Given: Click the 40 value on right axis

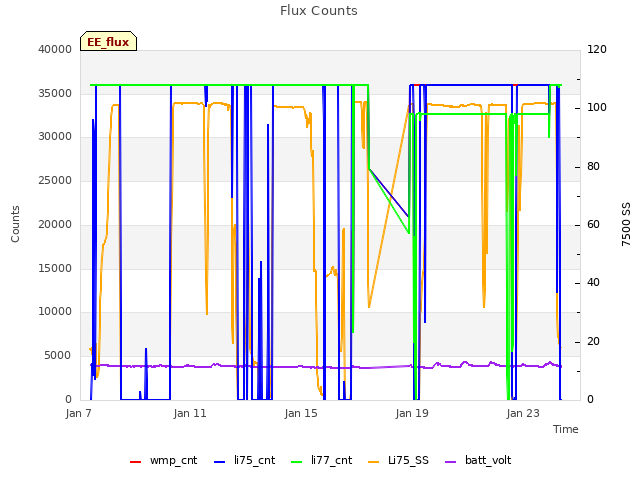Looking at the screenshot, I should [593, 282].
